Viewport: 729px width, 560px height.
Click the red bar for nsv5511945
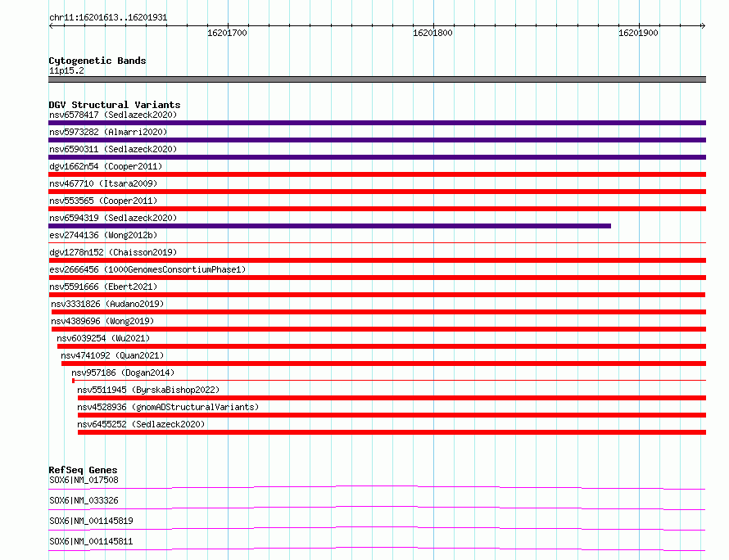click(x=392, y=398)
